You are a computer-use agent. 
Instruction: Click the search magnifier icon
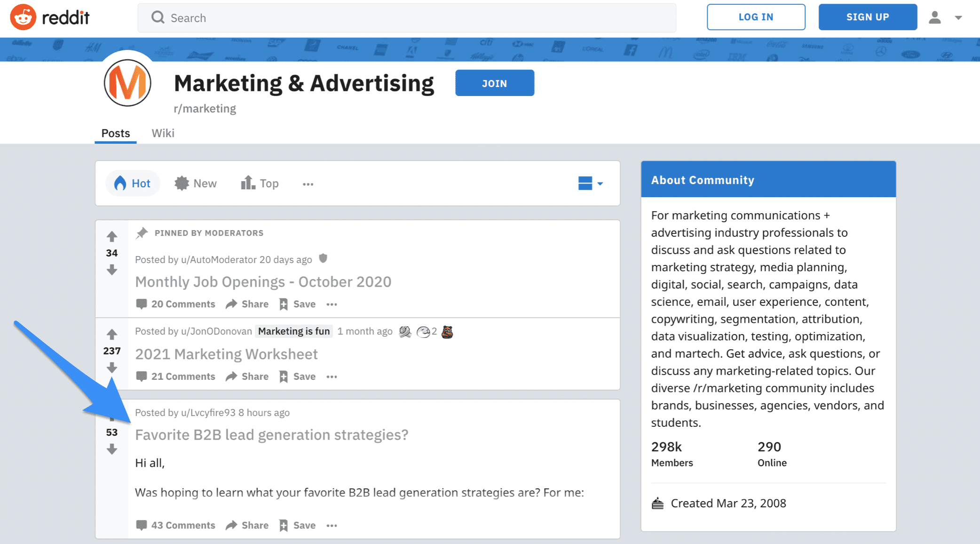158,17
